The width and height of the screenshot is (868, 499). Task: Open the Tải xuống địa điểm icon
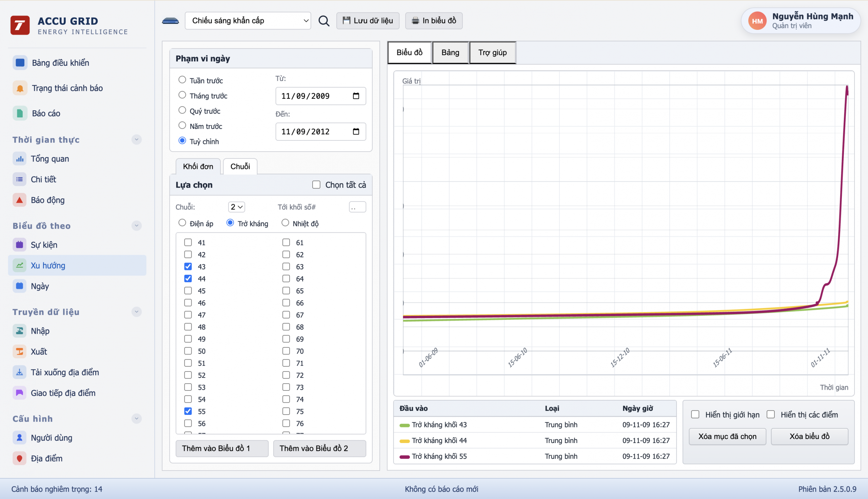click(x=20, y=372)
